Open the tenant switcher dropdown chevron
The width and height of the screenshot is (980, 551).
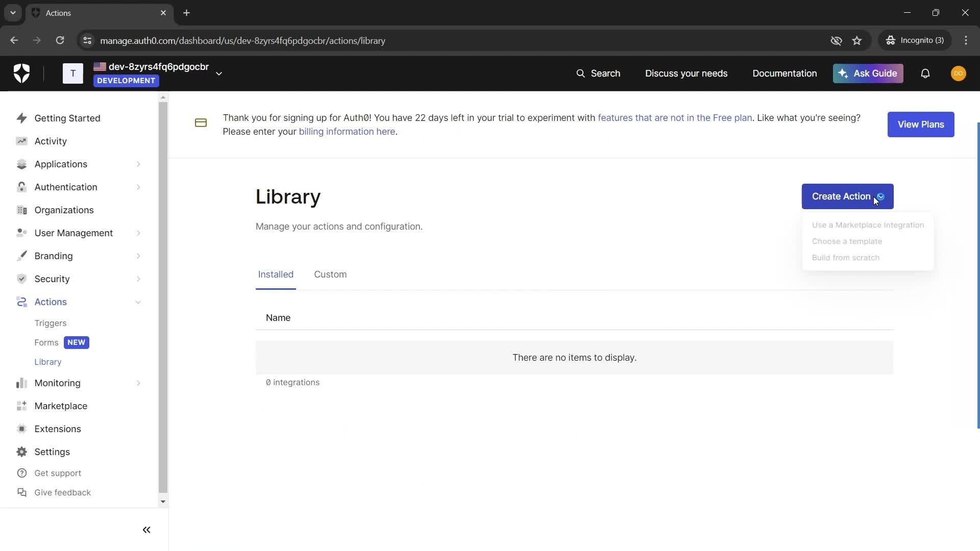(x=219, y=73)
